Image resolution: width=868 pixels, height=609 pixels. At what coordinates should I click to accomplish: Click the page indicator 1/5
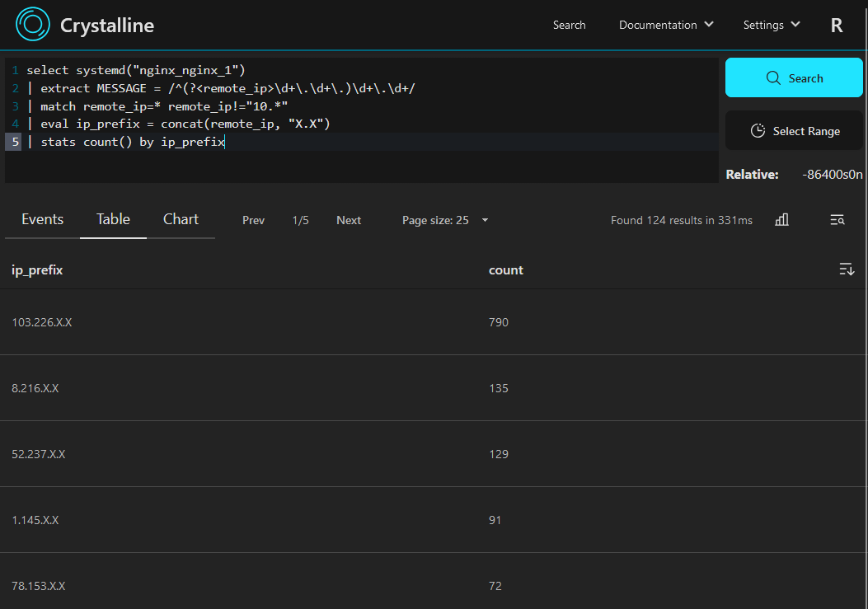[x=301, y=220]
